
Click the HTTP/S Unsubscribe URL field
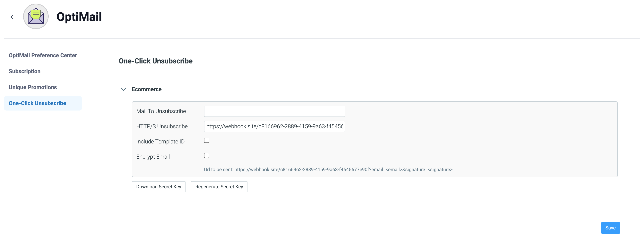pos(274,126)
